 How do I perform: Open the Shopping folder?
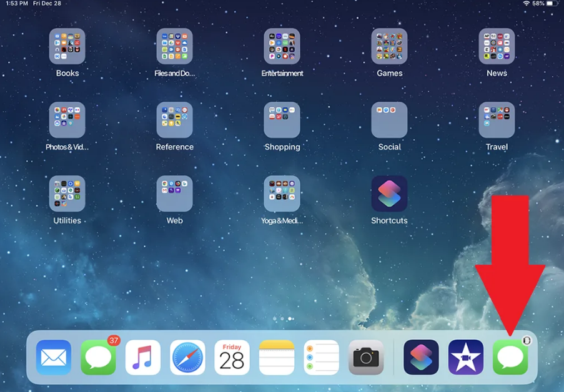pyautogui.click(x=282, y=120)
